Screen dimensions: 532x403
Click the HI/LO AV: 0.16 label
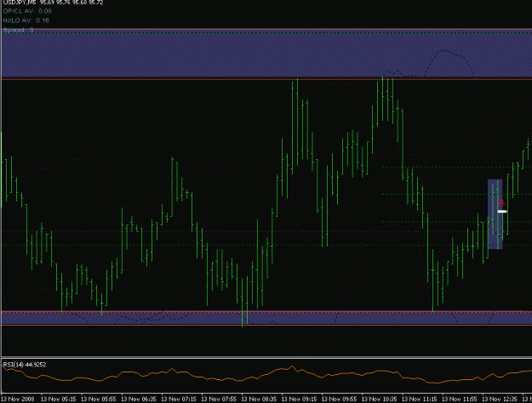(26, 20)
